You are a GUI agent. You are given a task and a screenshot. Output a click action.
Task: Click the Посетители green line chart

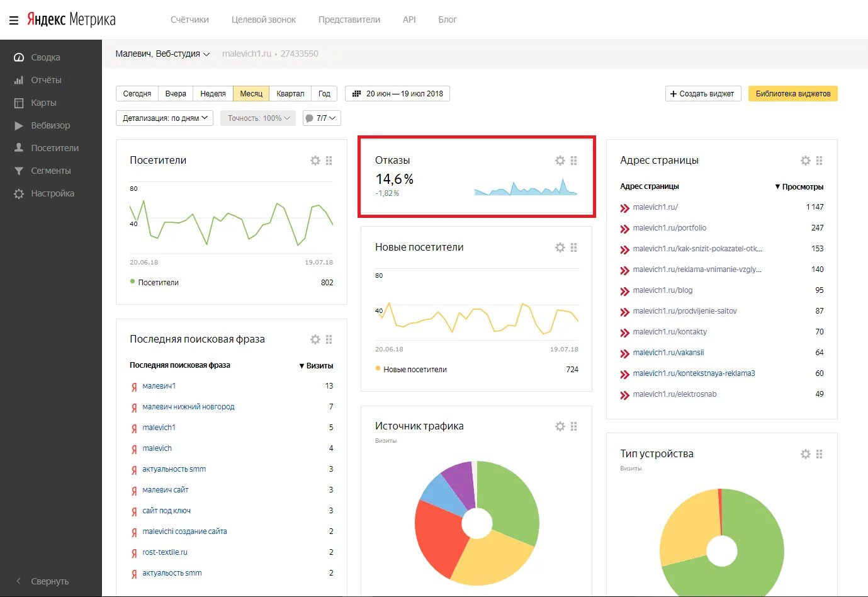coord(231,224)
